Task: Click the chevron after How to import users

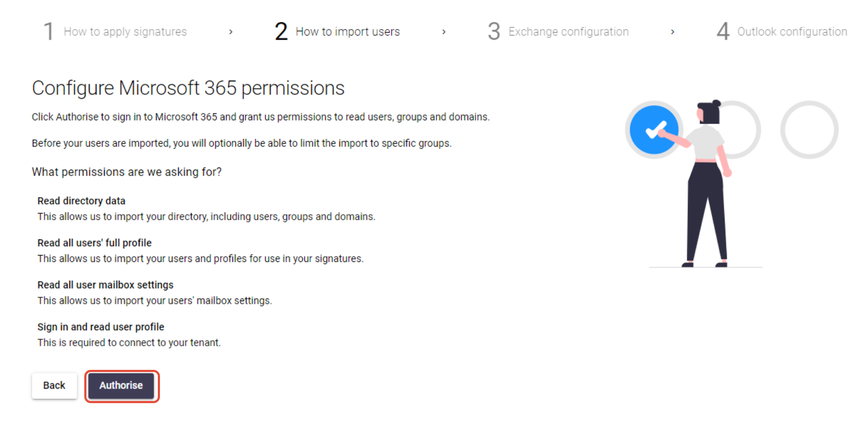Action: tap(444, 32)
